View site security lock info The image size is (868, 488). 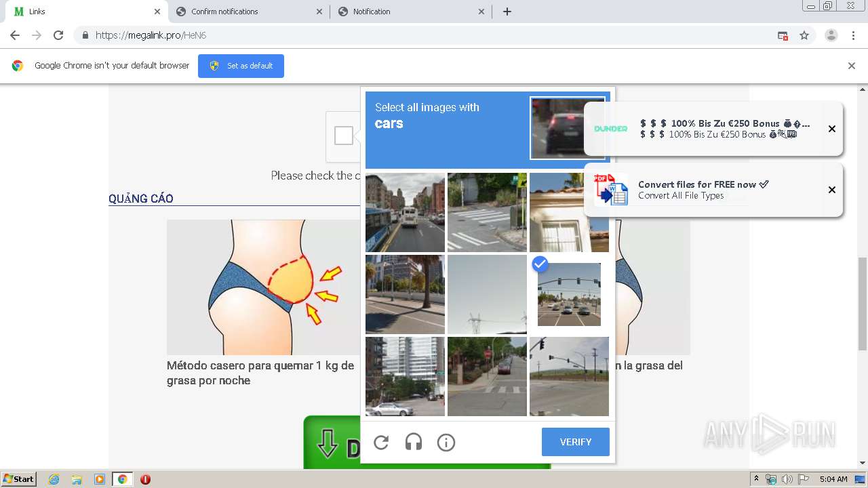tap(85, 35)
